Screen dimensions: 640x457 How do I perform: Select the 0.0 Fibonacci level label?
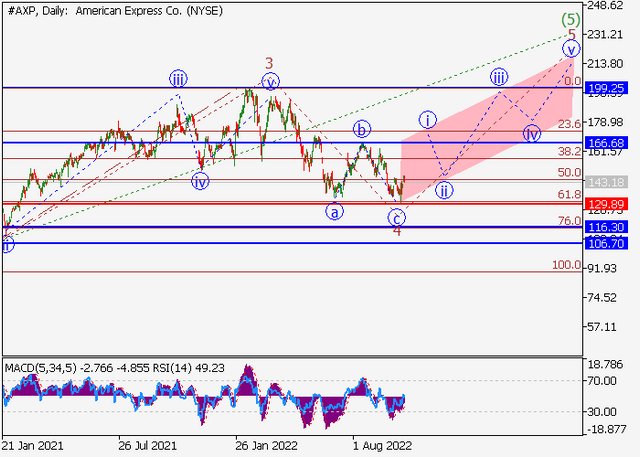tap(572, 81)
